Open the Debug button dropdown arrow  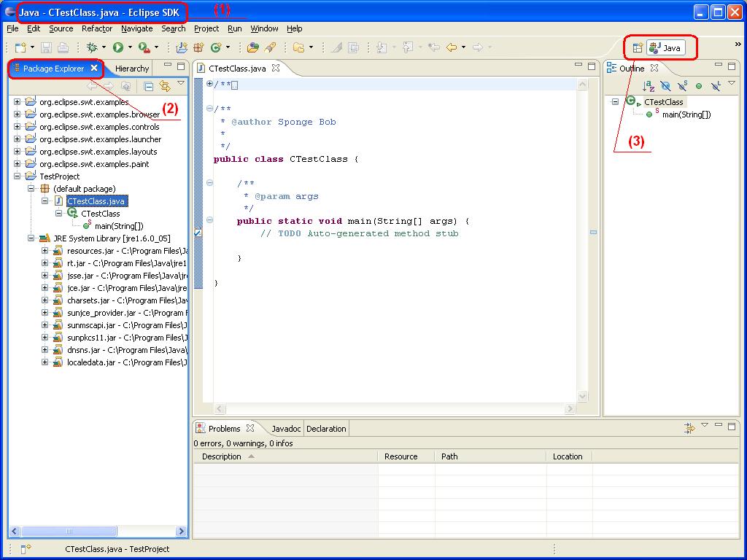pyautogui.click(x=104, y=47)
